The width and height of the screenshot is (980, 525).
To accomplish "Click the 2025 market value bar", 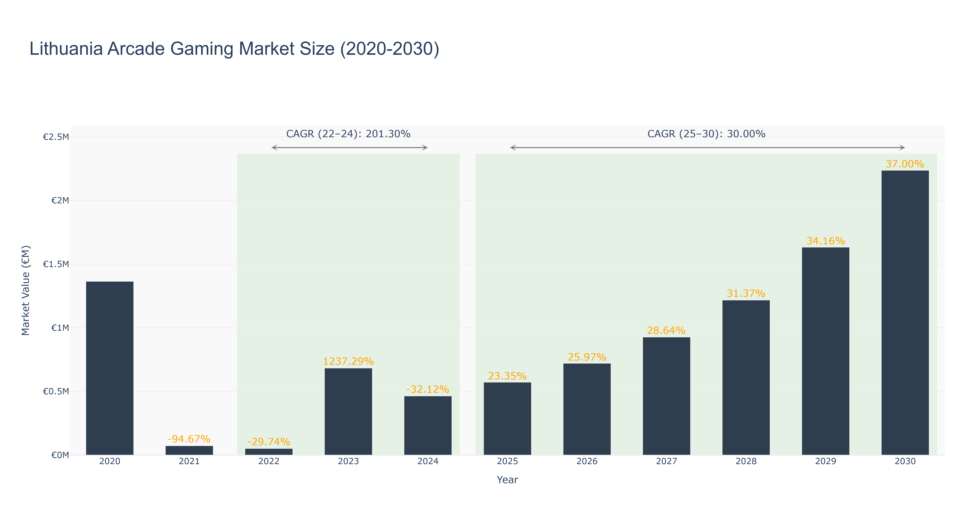I will click(x=507, y=418).
